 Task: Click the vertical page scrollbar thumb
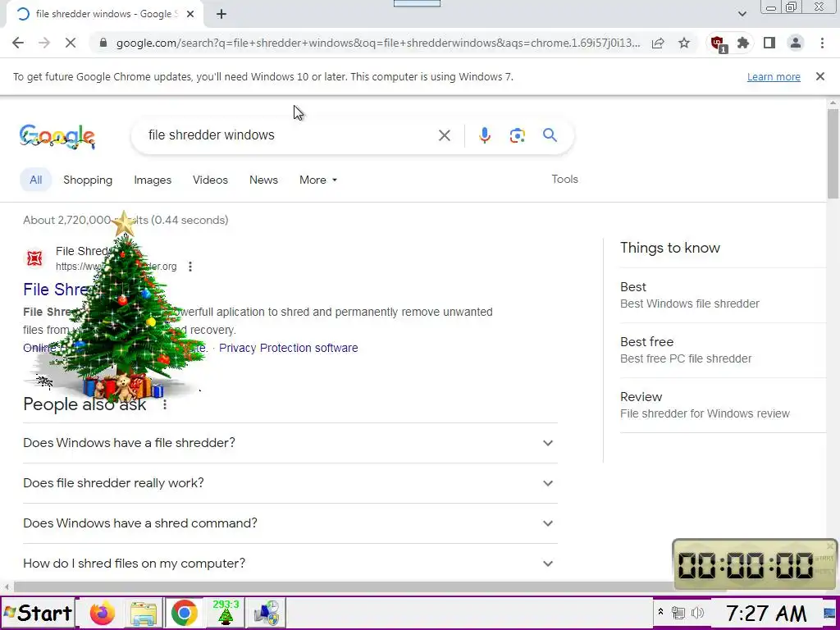pyautogui.click(x=833, y=153)
